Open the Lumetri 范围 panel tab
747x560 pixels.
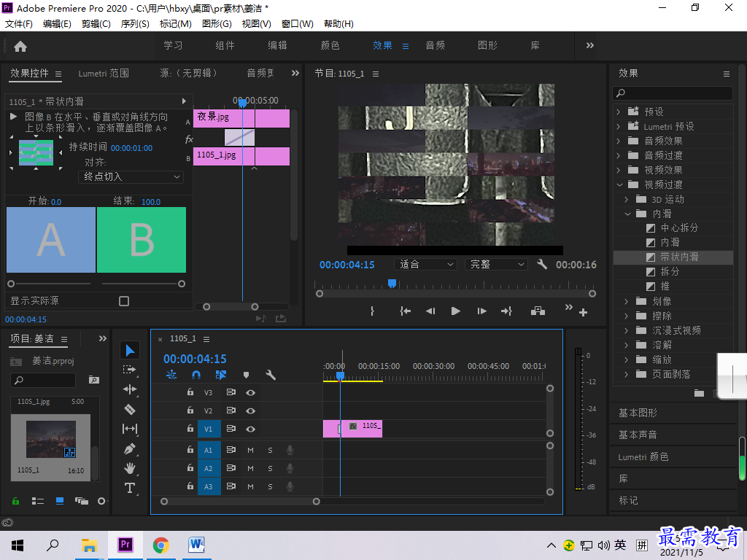104,74
